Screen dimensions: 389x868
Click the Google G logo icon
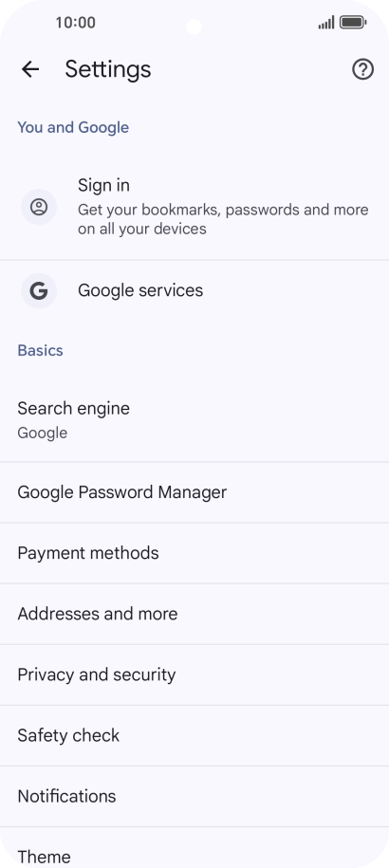tap(39, 290)
